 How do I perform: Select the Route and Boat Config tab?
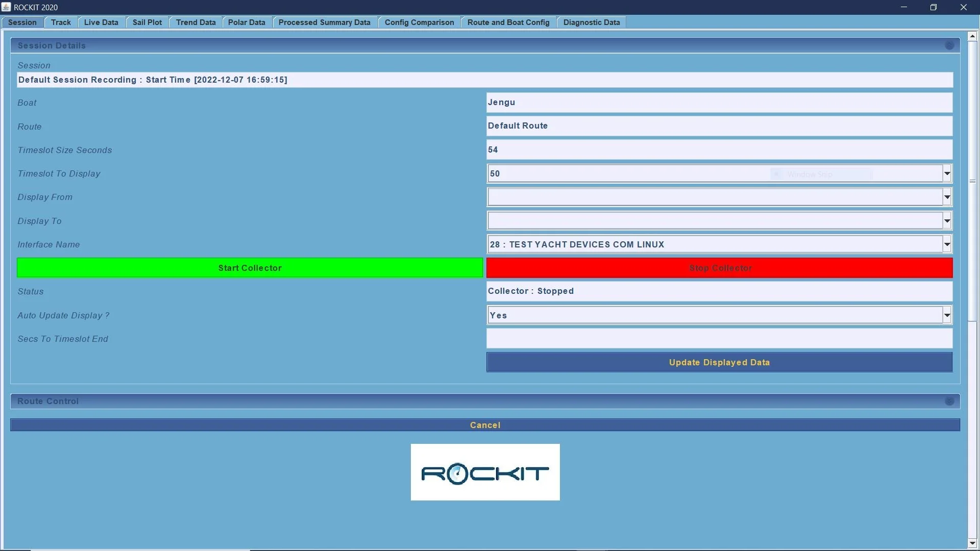(508, 22)
